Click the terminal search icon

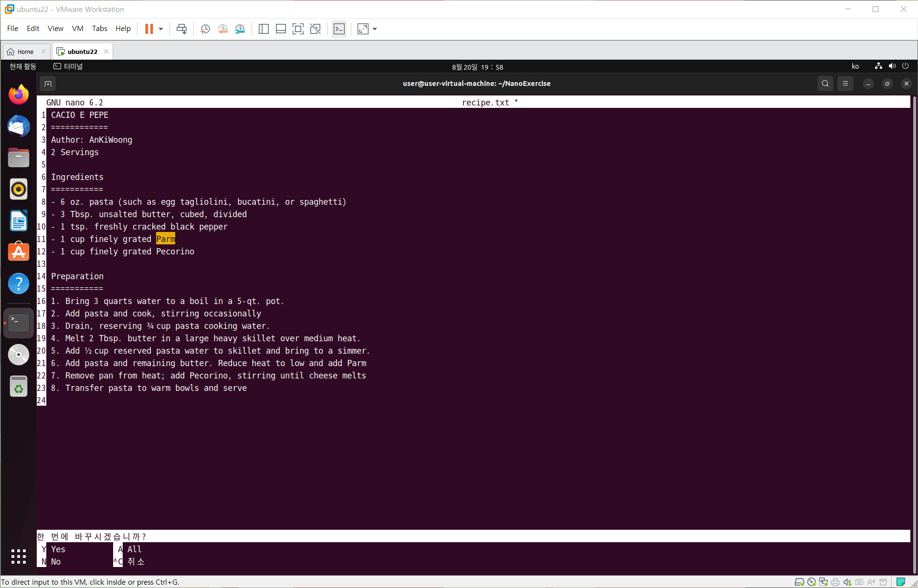(825, 84)
